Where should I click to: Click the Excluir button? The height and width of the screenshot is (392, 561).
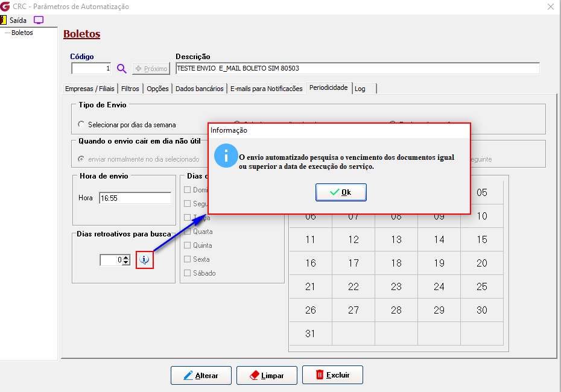tap(333, 375)
